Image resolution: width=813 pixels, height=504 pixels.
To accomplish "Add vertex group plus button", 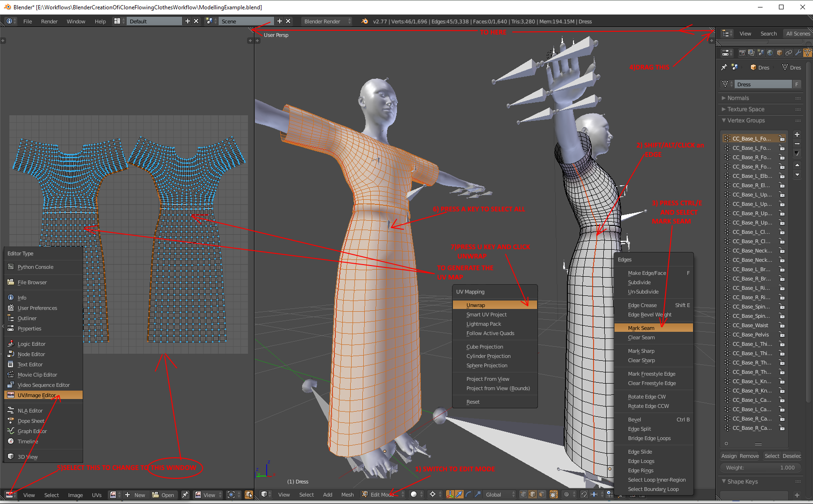I will (x=797, y=134).
